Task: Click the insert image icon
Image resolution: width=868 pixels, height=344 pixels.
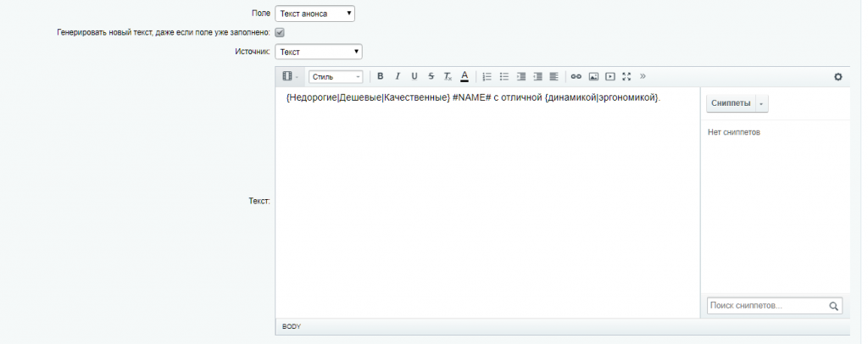Action: coord(593,76)
